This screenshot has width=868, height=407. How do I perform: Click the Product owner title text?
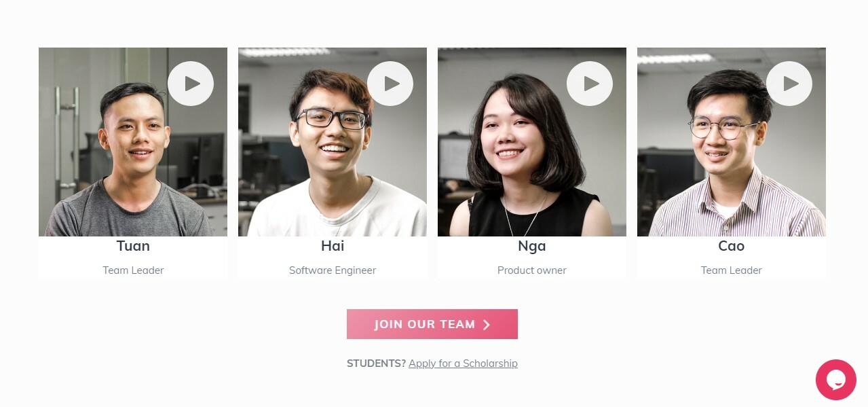tap(532, 270)
